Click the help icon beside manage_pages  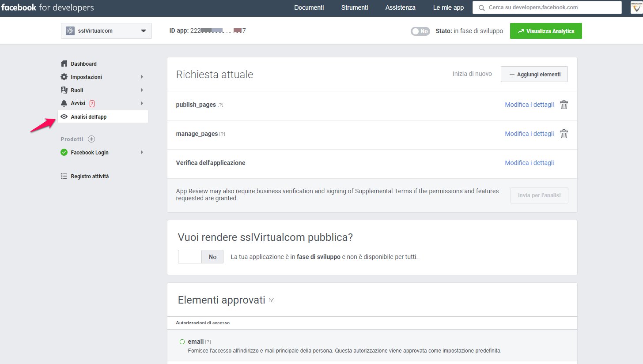point(222,134)
